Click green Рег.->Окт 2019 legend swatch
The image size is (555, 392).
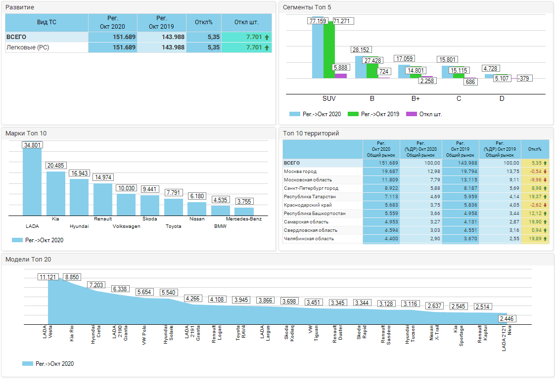click(353, 114)
